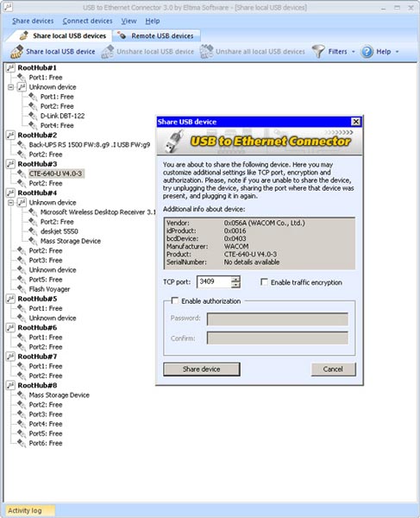
Task: Open the Connect devices menu
Action: 87,21
